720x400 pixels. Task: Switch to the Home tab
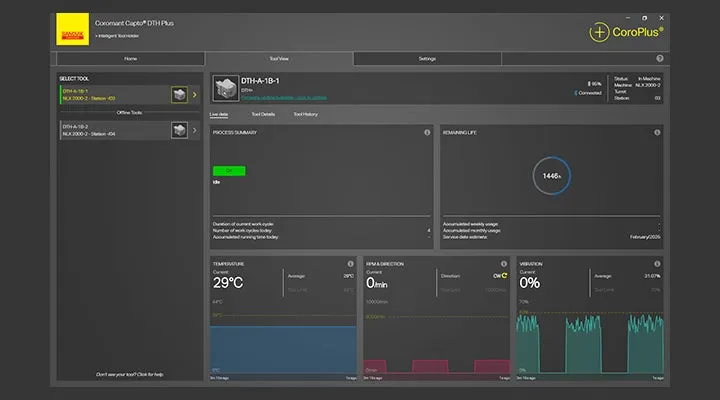(130, 59)
